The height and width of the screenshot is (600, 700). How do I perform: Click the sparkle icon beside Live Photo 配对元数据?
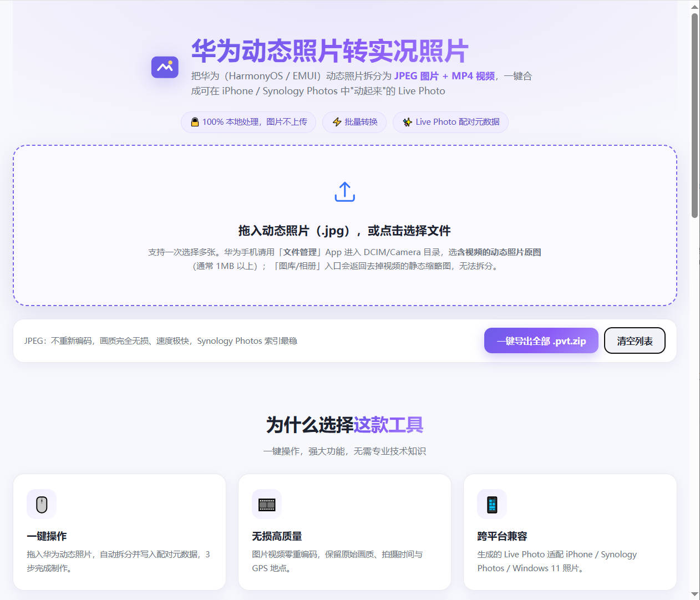click(408, 122)
